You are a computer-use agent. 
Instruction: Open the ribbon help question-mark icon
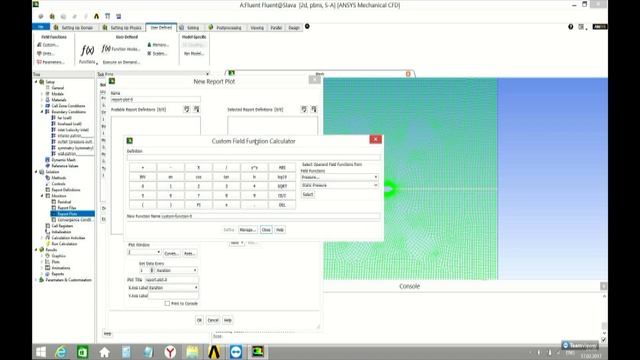(x=570, y=27)
